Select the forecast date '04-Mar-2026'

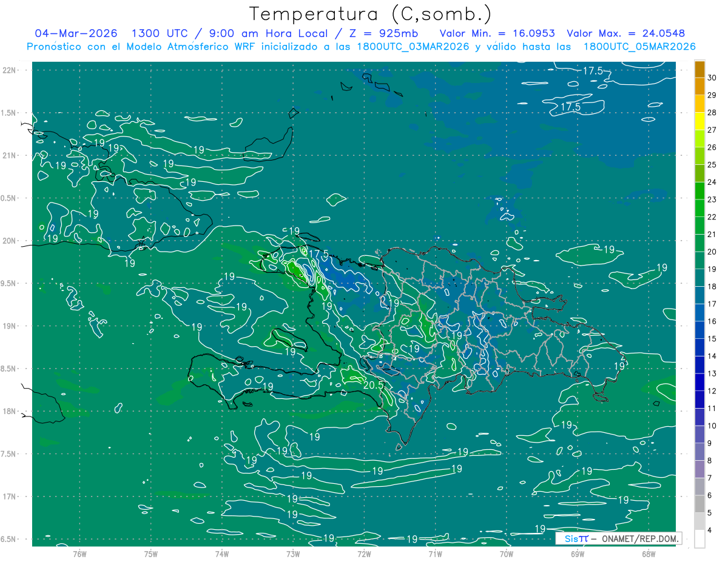76,33
